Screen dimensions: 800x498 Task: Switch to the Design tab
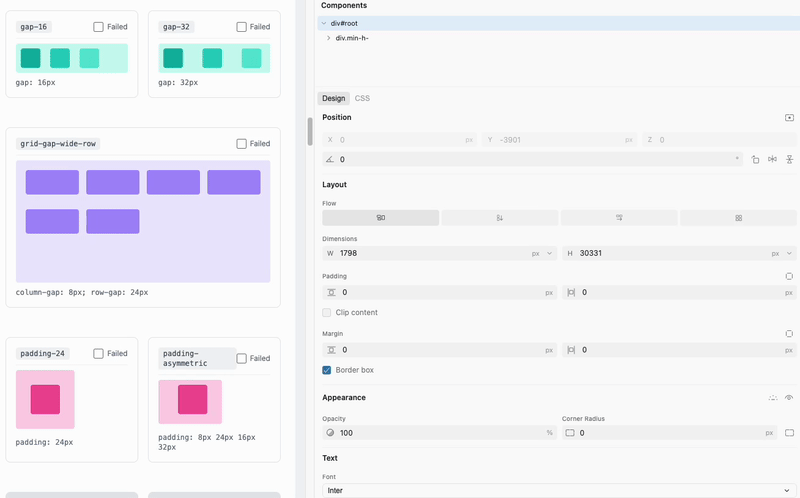[x=333, y=98]
